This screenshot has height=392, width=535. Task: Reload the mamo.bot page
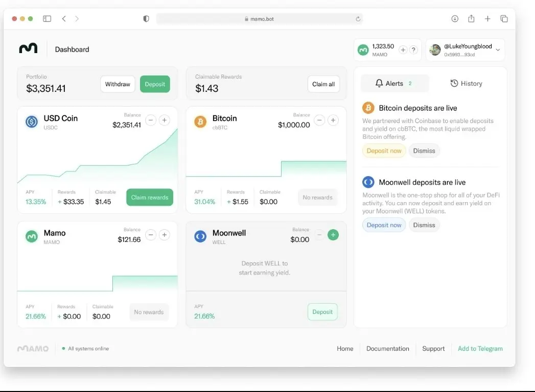click(358, 19)
